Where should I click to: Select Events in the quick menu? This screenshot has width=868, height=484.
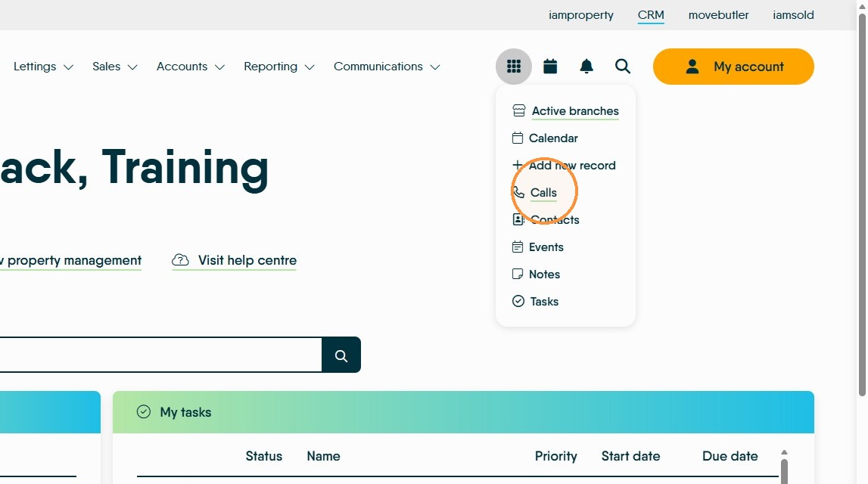click(537, 247)
